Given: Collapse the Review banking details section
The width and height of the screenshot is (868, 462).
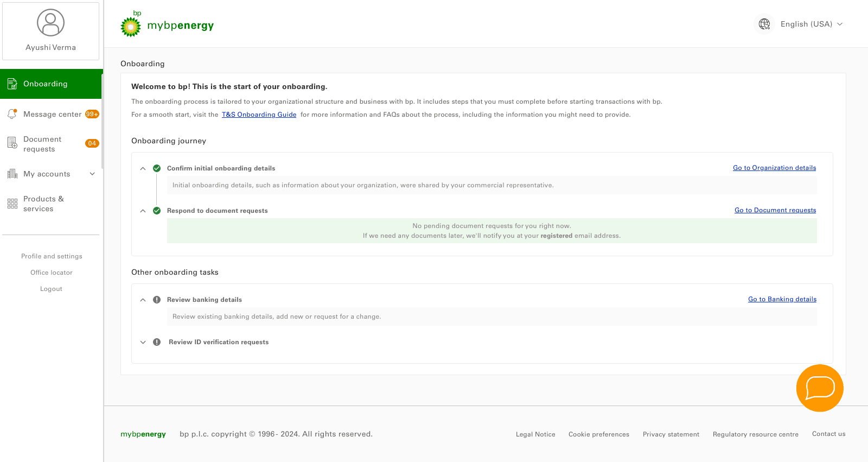Looking at the screenshot, I should tap(143, 300).
